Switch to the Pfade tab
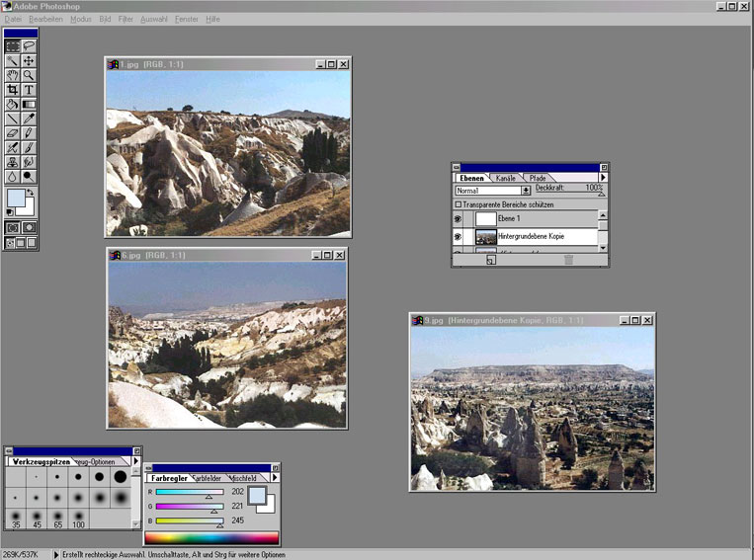The image size is (754, 560). [536, 178]
